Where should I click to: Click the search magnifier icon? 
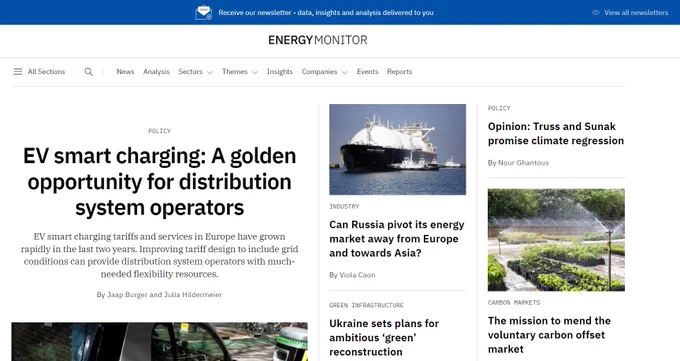click(x=88, y=72)
